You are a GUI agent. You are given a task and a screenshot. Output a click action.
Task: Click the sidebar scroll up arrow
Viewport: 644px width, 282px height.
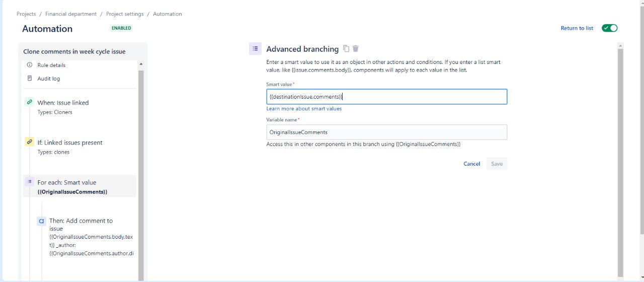point(140,64)
